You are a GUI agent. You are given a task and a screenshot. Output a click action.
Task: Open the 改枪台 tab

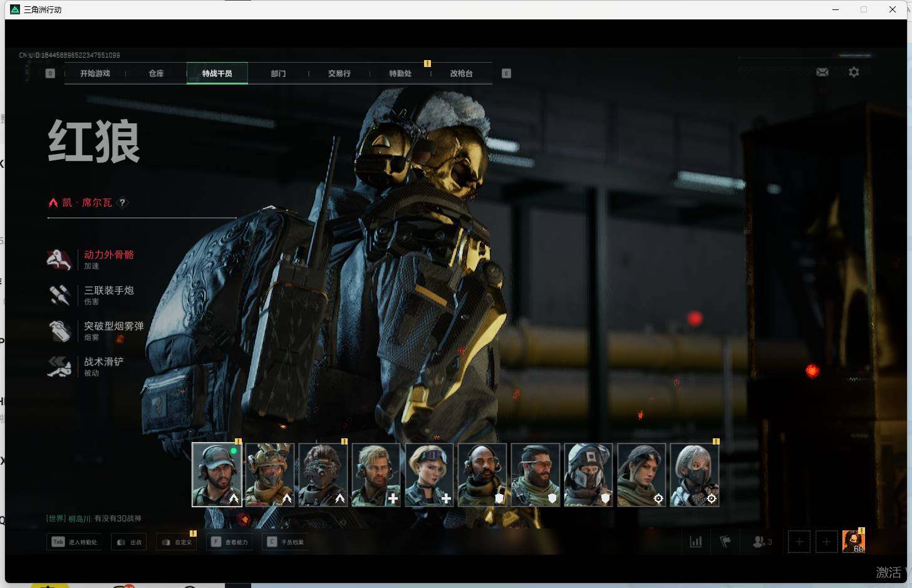point(462,73)
